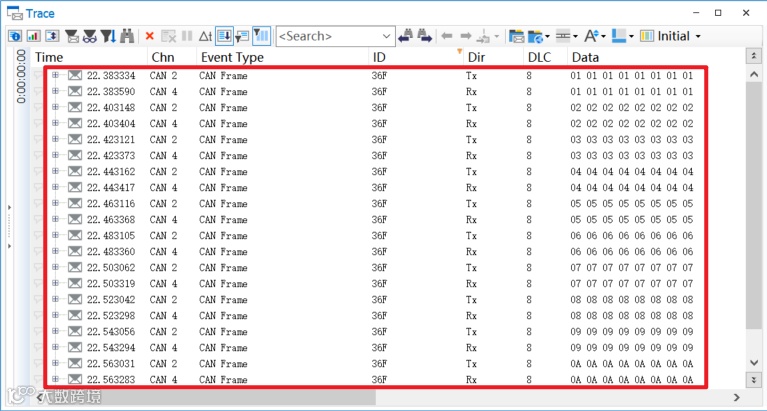Open the row separator dropdown arrow
Image resolution: width=767 pixels, height=411 pixels.
click(x=576, y=36)
